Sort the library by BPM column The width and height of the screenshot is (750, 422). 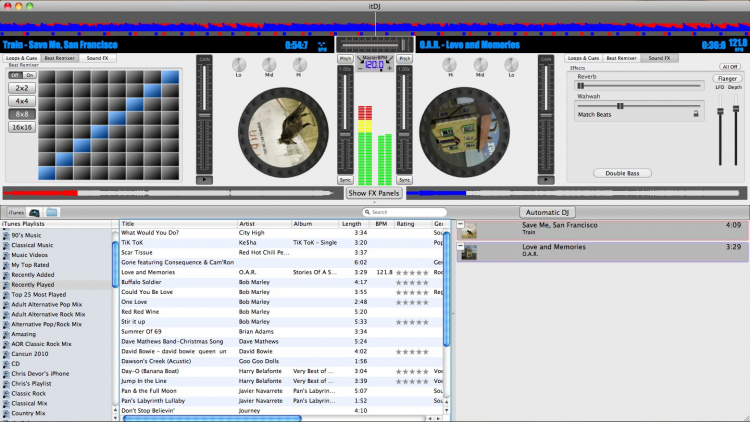(x=382, y=223)
